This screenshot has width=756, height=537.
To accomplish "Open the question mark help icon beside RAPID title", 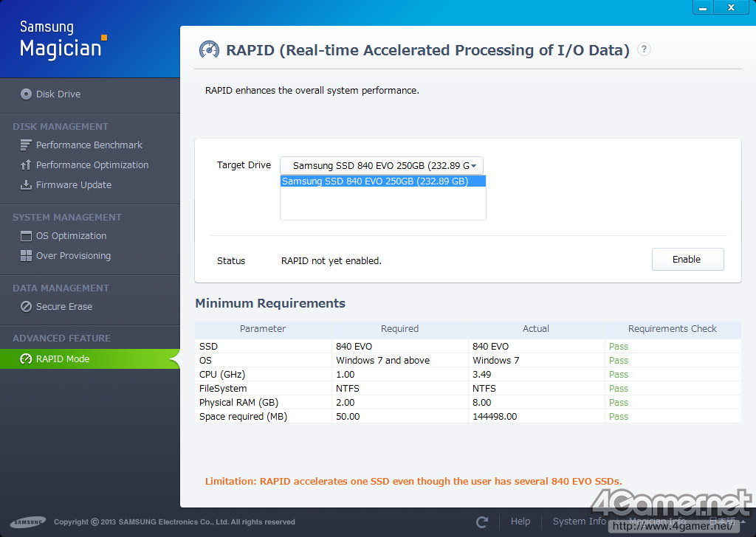I will pyautogui.click(x=644, y=49).
